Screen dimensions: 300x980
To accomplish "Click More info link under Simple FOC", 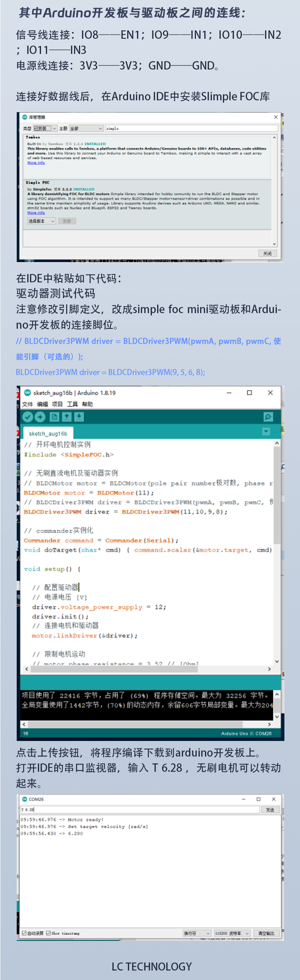I will click(36, 213).
